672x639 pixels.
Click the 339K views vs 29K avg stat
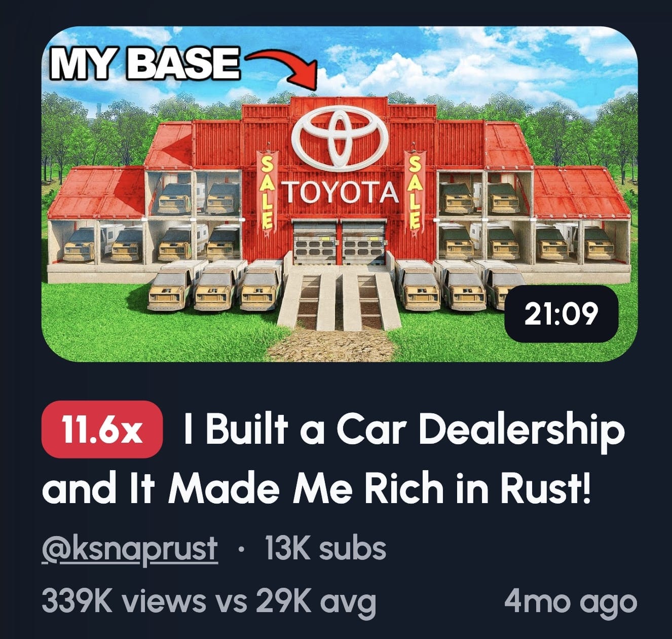tap(209, 601)
